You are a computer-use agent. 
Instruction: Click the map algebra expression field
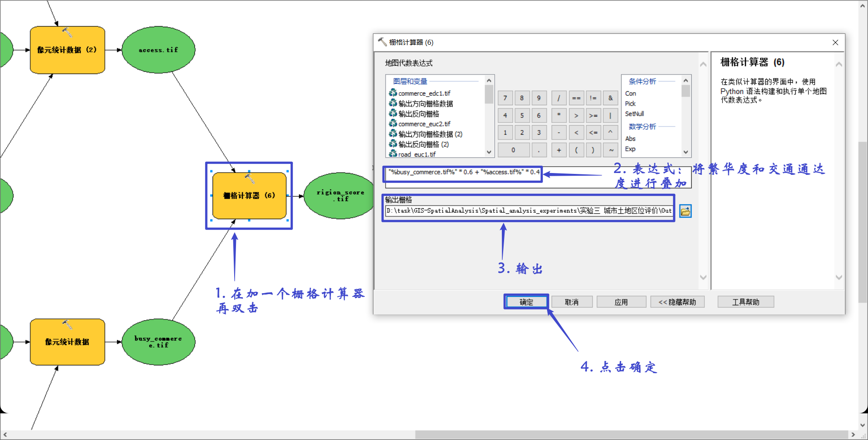click(538, 177)
